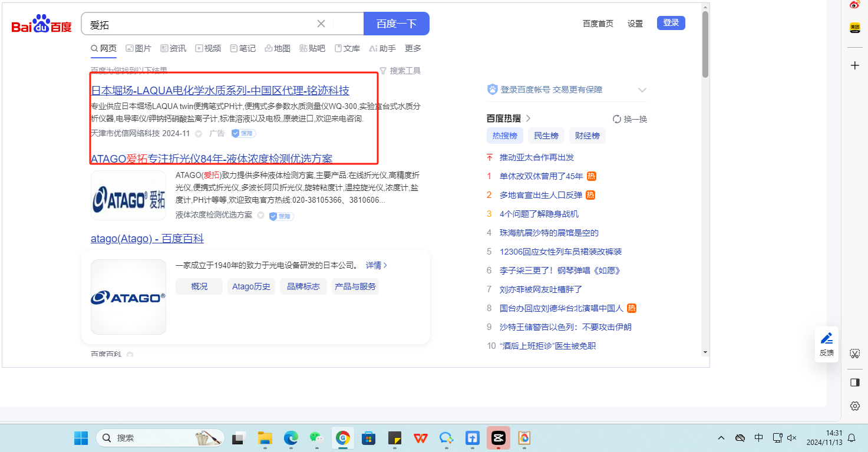Select the 民生榜 hot list tab
Screen dimensions: 868x452
(x=546, y=136)
